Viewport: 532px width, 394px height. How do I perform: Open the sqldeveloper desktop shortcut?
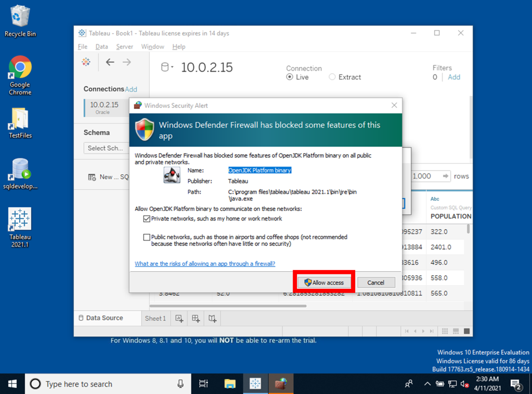(x=20, y=174)
